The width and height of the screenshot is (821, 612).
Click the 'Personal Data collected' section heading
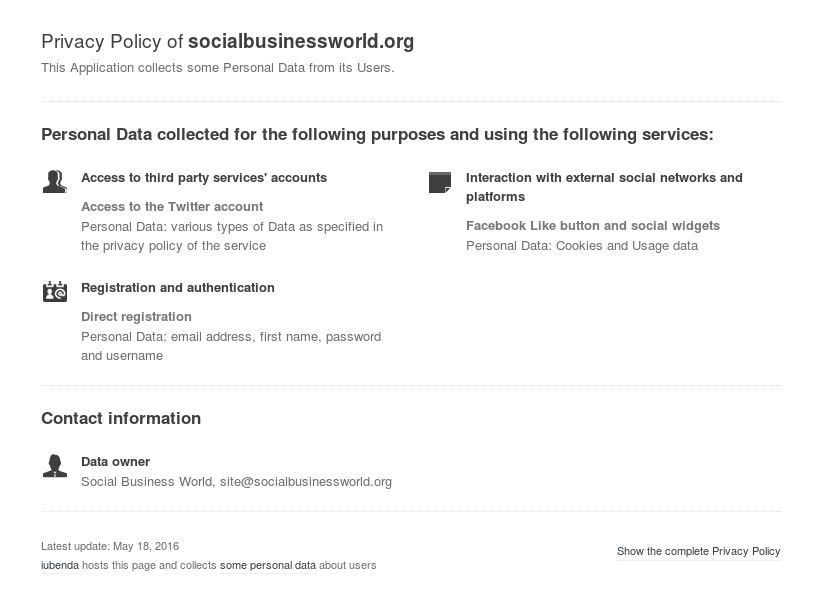click(x=377, y=135)
